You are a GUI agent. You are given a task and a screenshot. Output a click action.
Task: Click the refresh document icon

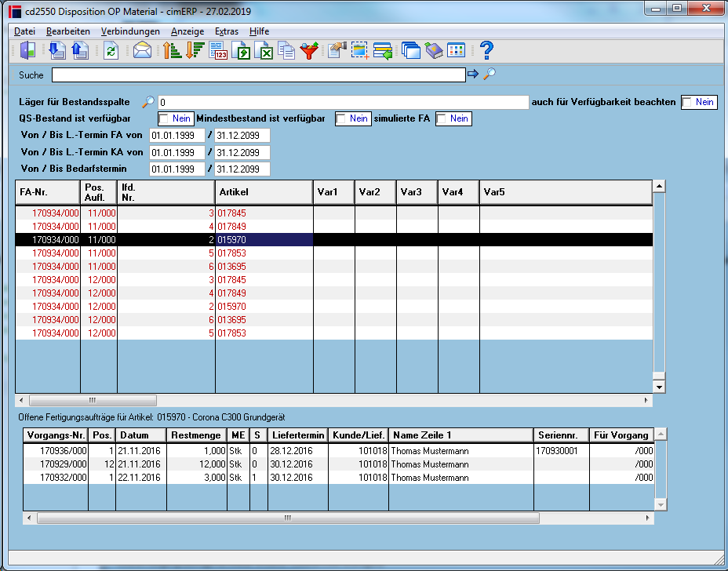[111, 51]
